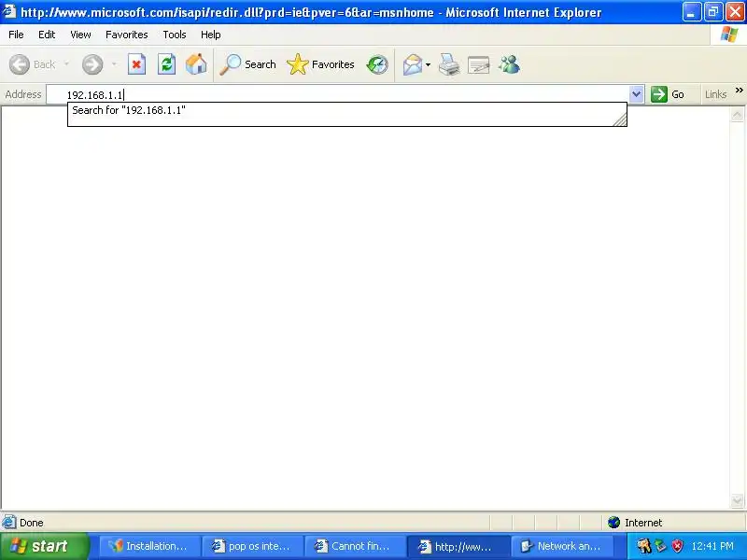Click the Address label
Screen dimensions: 747x560
pos(22,94)
